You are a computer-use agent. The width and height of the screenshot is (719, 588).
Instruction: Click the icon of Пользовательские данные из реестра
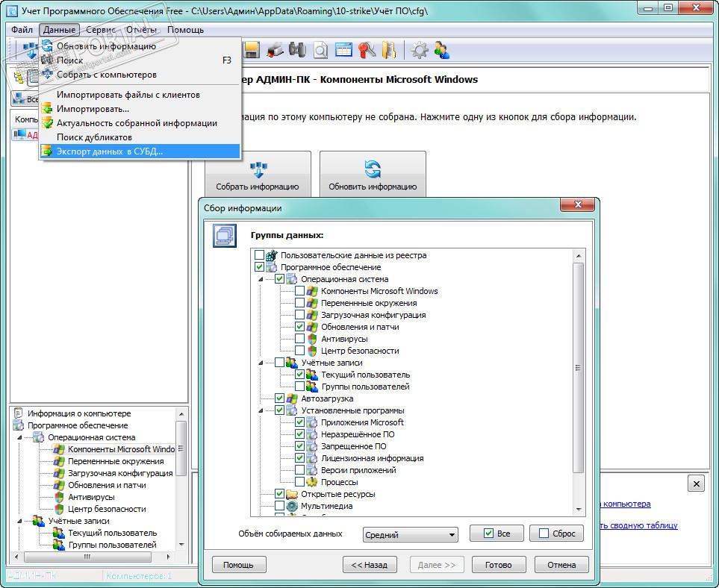point(272,255)
